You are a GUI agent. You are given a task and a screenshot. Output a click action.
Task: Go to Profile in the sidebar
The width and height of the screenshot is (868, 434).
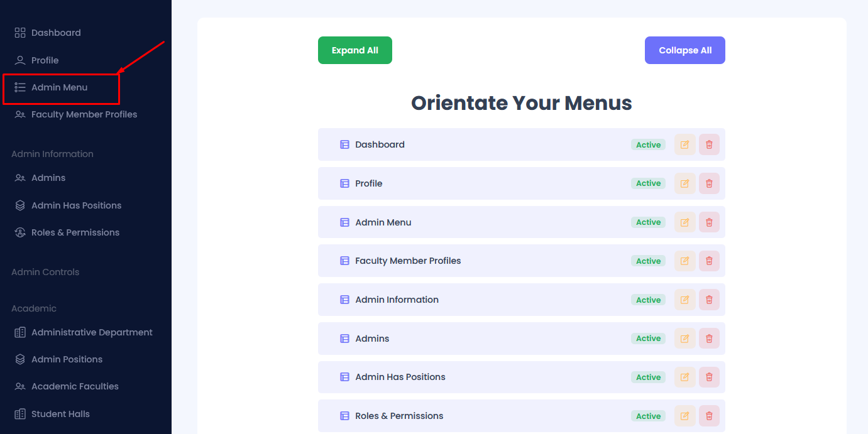45,60
